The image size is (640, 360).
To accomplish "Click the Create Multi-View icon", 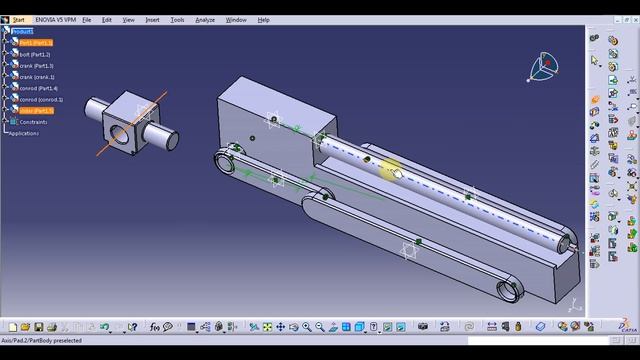I will click(346, 327).
